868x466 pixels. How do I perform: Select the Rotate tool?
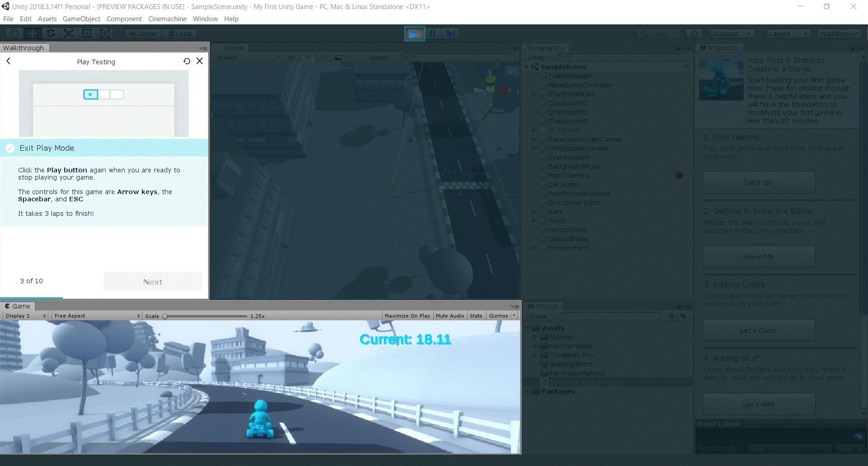tap(51, 33)
